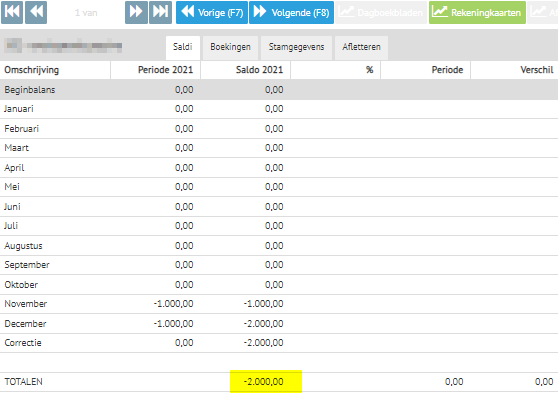This screenshot has height=394, width=558.
Task: Select the December row
Action: [x=279, y=324]
